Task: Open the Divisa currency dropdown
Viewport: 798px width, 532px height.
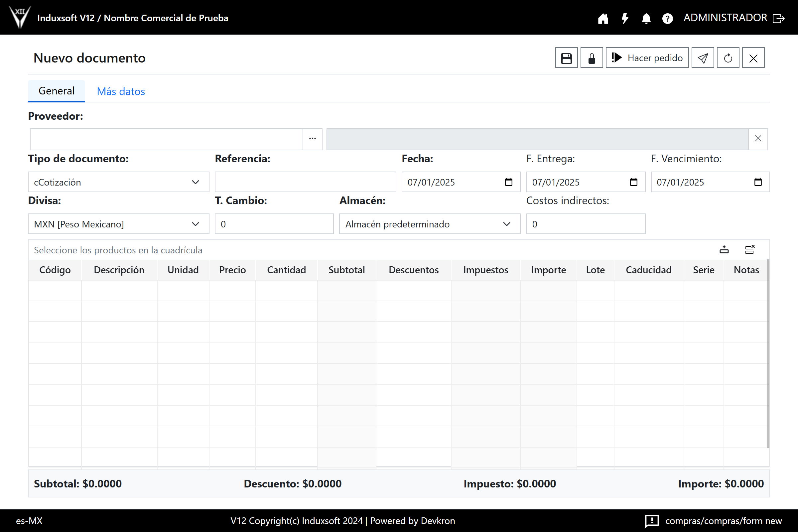Action: (x=118, y=224)
